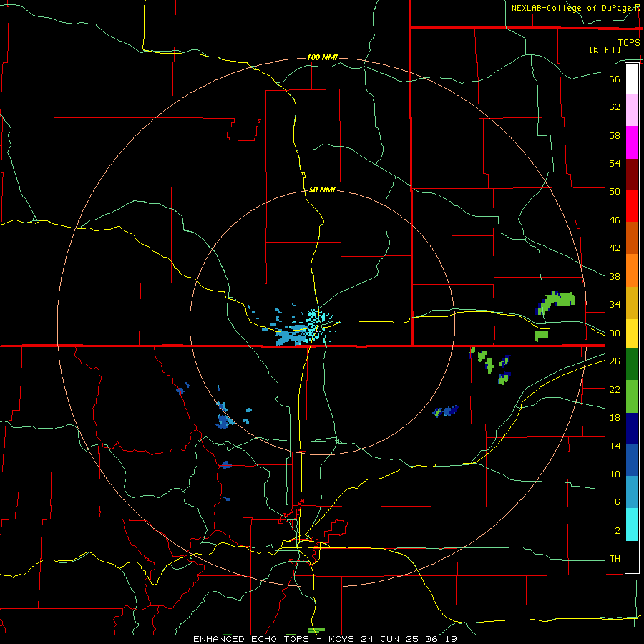Select the medium blue legend swatch
The height and width of the screenshot is (644, 644).
coord(632,460)
